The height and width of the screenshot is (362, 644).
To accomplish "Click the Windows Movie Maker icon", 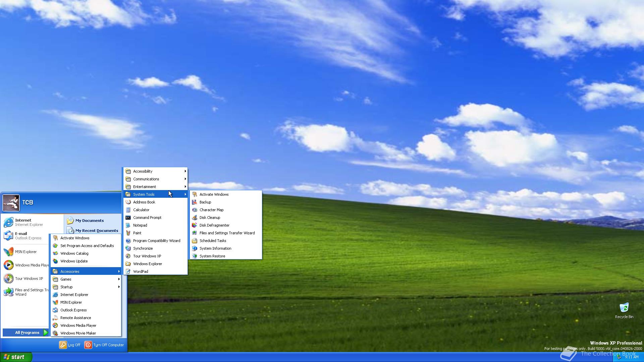I will pos(55,333).
